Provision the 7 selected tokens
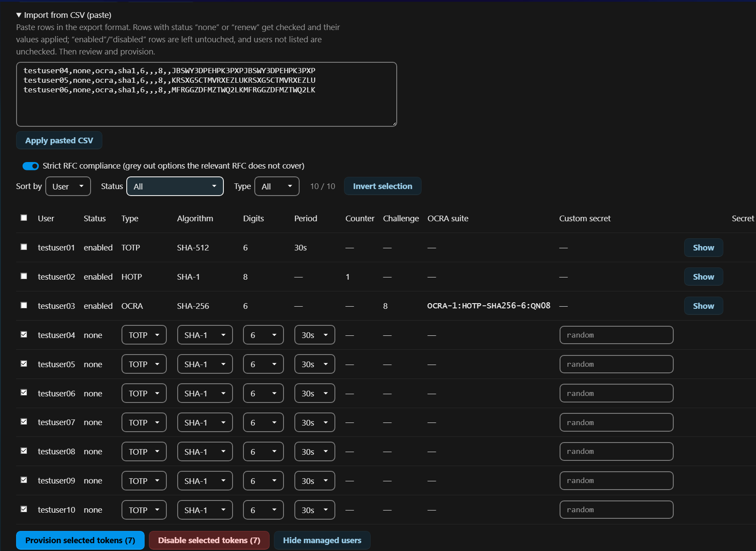Screen dimensions: 756x551 pyautogui.click(x=80, y=540)
